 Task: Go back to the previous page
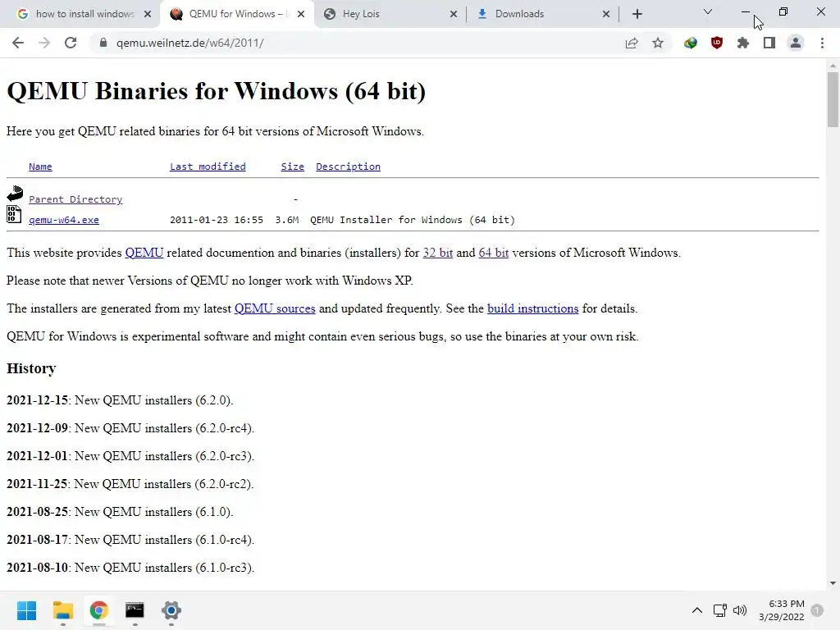18,43
